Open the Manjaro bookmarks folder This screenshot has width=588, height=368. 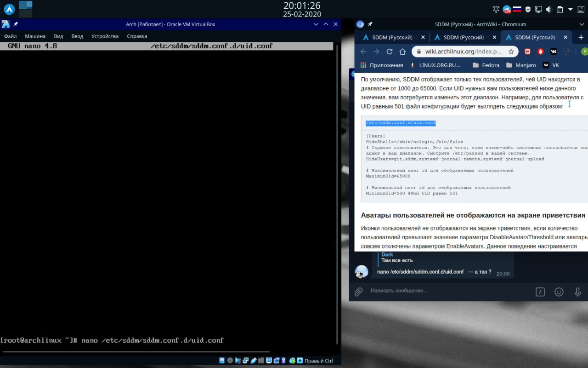point(521,65)
